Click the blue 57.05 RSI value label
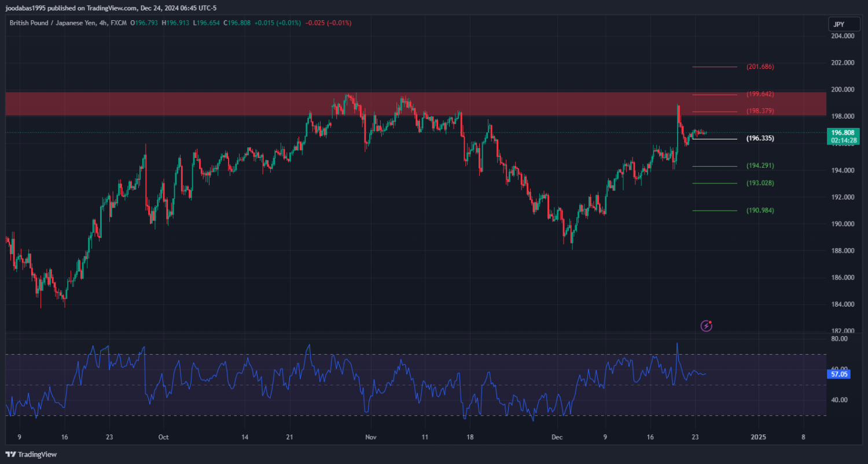868x464 pixels. 839,374
